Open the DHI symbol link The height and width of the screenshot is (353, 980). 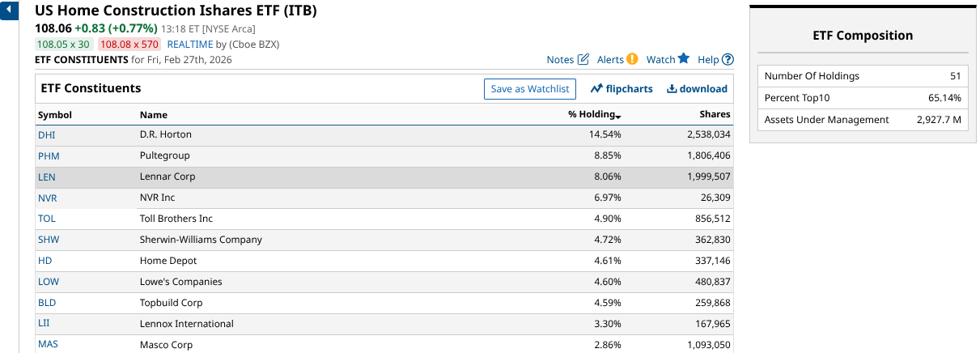pyautogui.click(x=47, y=134)
